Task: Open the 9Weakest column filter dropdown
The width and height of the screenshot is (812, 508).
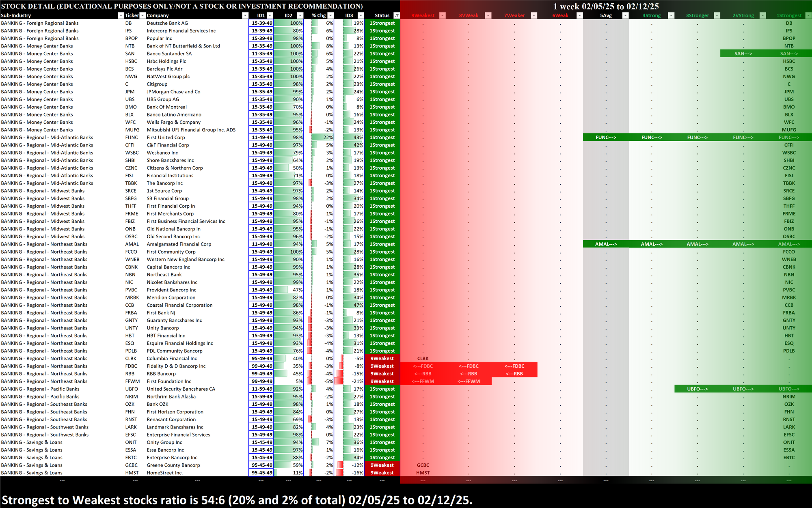Action: point(443,15)
